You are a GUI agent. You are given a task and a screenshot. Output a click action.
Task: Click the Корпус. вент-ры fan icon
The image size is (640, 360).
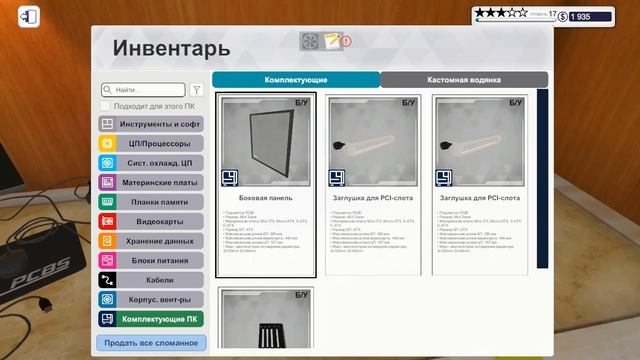[107, 299]
